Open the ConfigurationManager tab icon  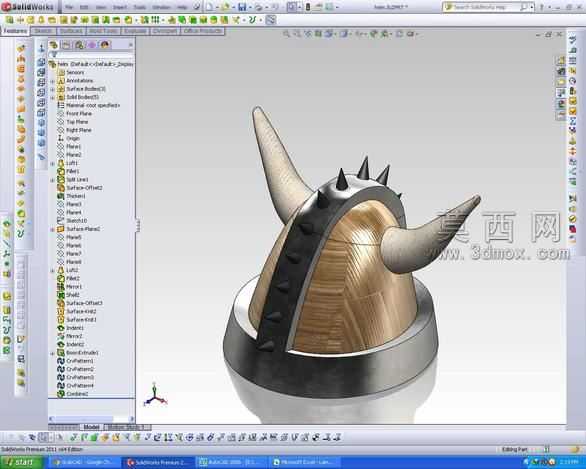point(79,45)
